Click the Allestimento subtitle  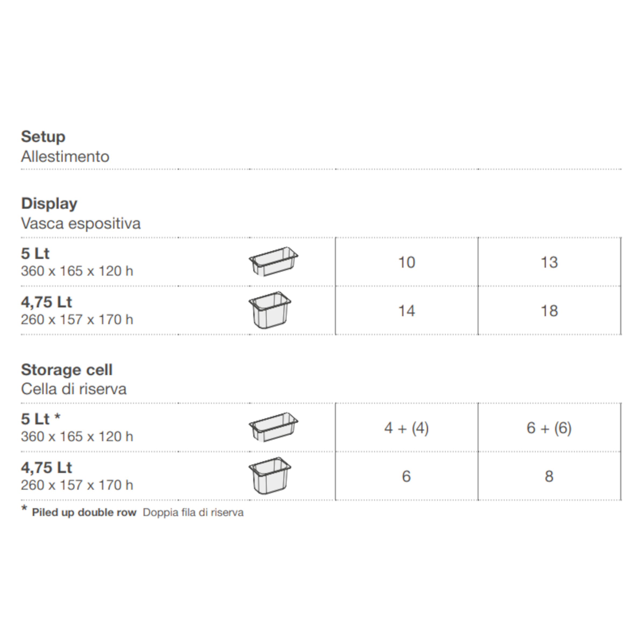[65, 157]
